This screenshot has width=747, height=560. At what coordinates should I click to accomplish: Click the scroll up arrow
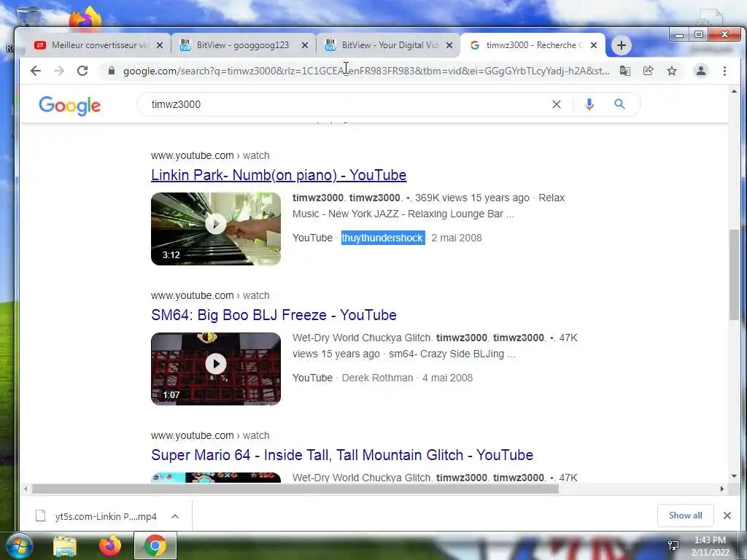[x=734, y=91]
